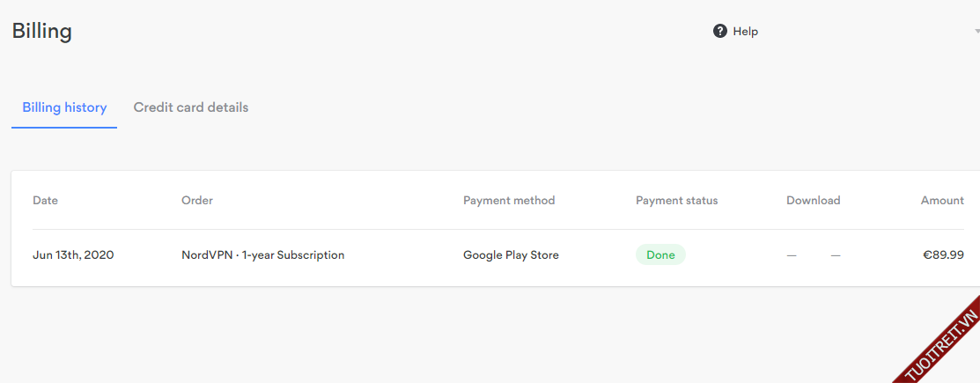Click the Billing page heading
This screenshot has height=383, width=980.
click(x=41, y=32)
